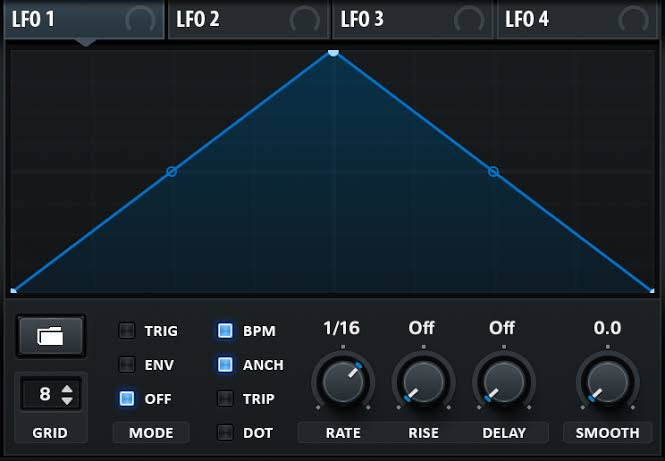Enable the TRIP triplet checkbox
The width and height of the screenshot is (665, 461).
click(225, 398)
